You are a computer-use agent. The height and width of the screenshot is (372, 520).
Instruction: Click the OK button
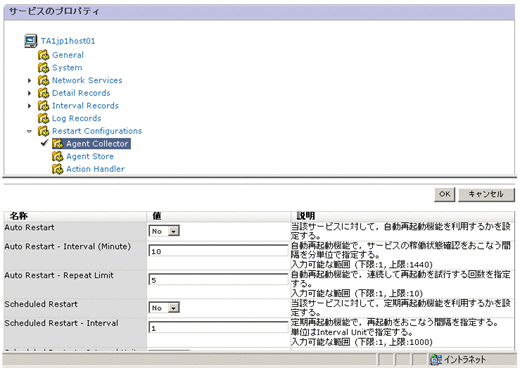445,194
